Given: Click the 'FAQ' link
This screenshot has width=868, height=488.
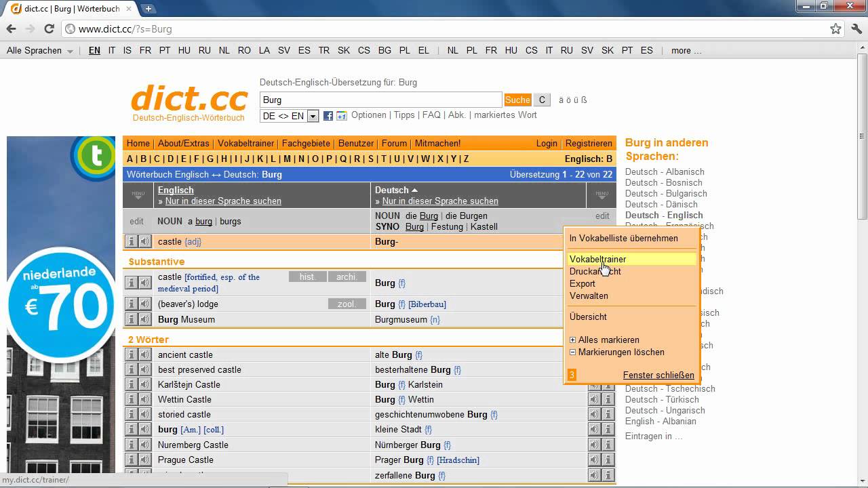Looking at the screenshot, I should point(431,115).
